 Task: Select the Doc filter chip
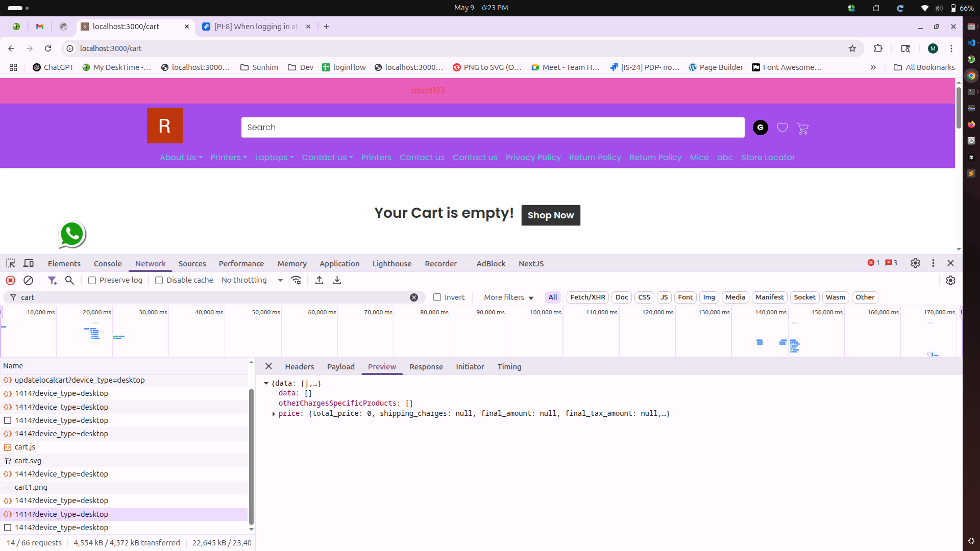point(622,297)
